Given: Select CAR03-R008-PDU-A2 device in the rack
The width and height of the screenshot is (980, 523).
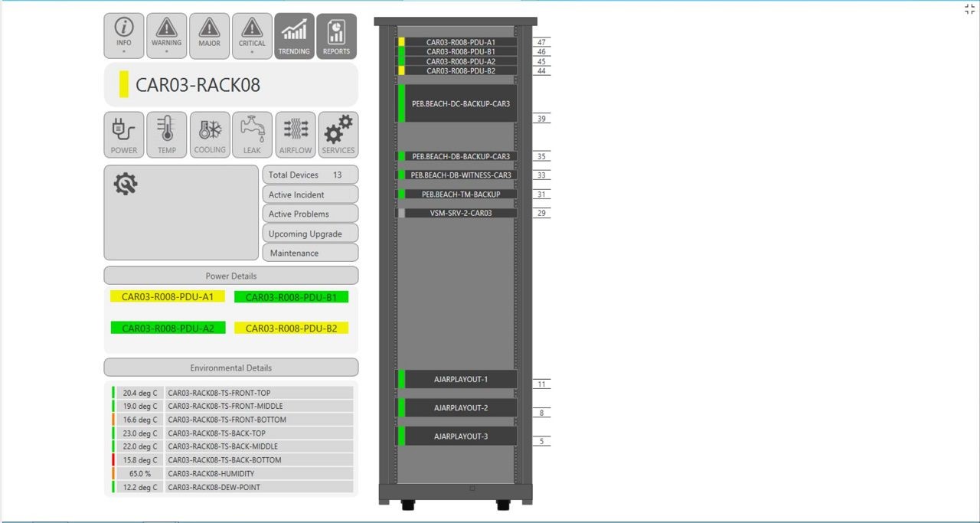Looking at the screenshot, I should (457, 61).
